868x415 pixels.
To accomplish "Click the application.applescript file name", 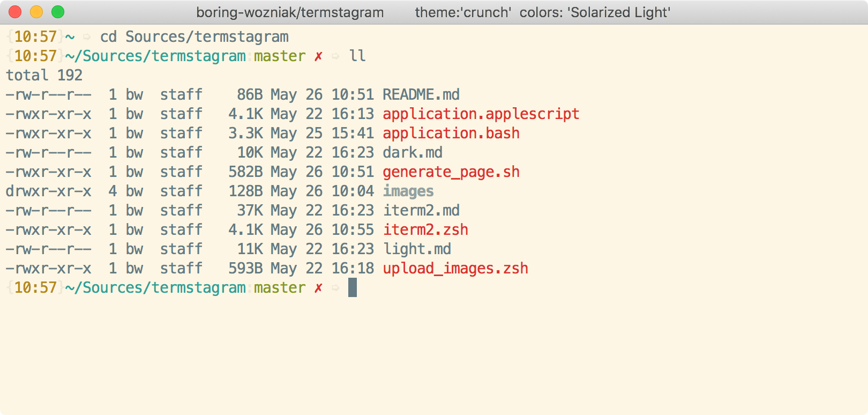I will click(x=481, y=114).
